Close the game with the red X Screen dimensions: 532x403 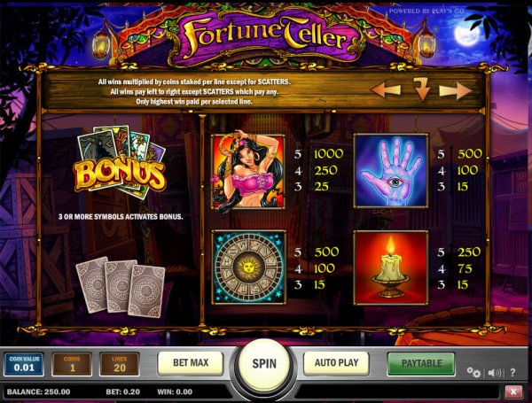click(513, 391)
